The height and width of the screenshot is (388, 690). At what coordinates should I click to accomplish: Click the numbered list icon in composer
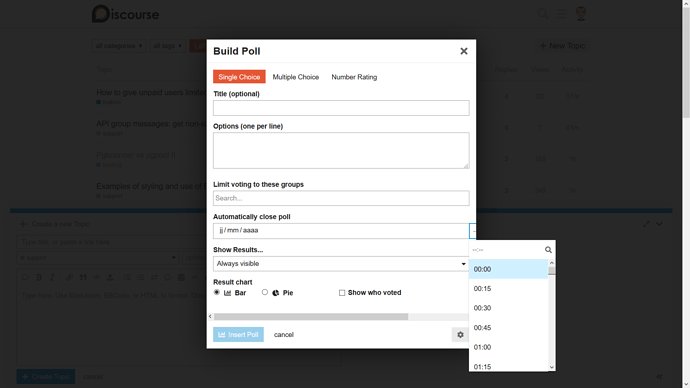click(140, 277)
